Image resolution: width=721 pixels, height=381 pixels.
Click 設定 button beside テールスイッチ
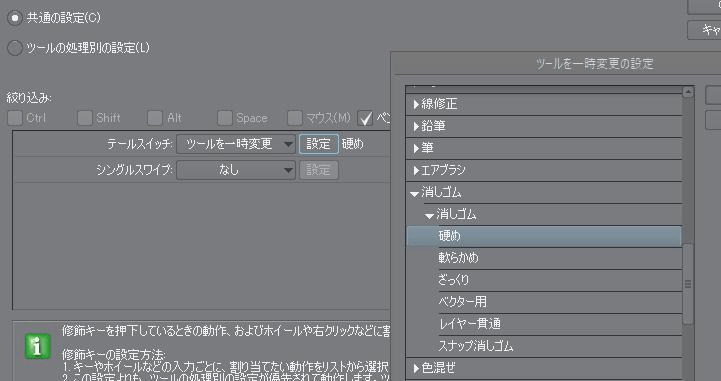click(319, 144)
